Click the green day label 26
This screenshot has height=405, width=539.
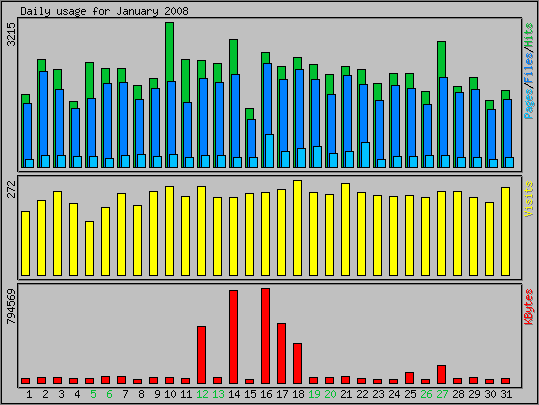426,394
